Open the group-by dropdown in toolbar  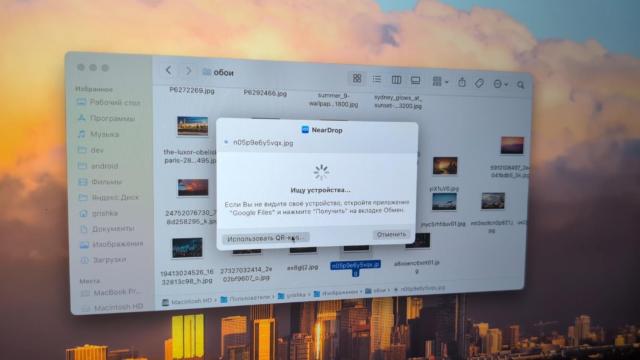point(440,82)
